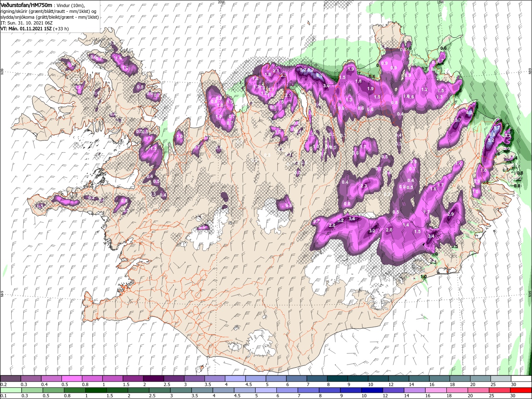Screen dimensions: 532x399
Task: Click the 2.9 snowfall value in the southeast
Action: click(451, 214)
